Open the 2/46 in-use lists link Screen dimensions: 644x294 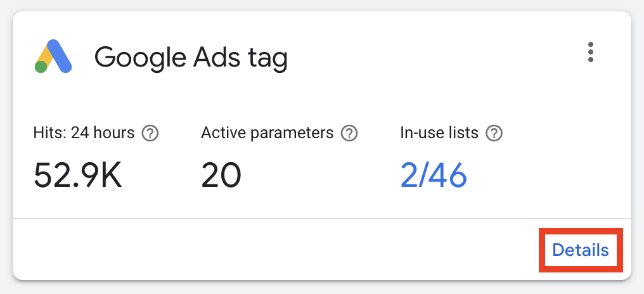point(434,175)
